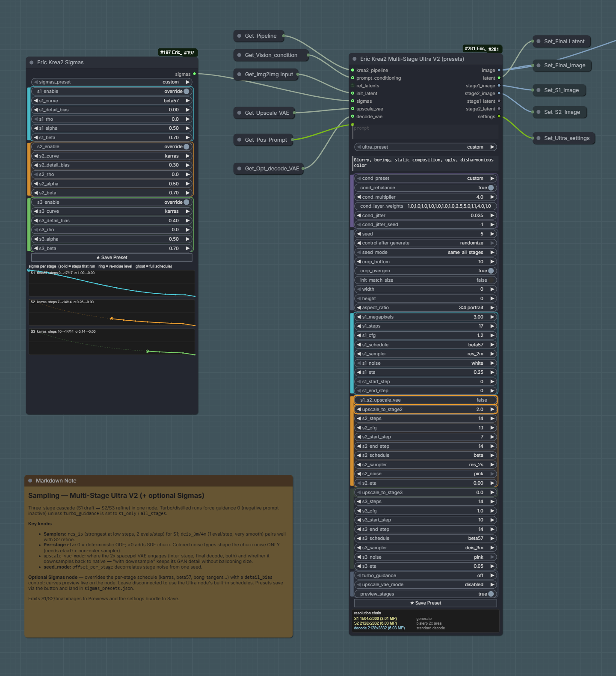The height and width of the screenshot is (676, 616).
Task: Click the Set_Final Latent node dot
Action: [538, 42]
